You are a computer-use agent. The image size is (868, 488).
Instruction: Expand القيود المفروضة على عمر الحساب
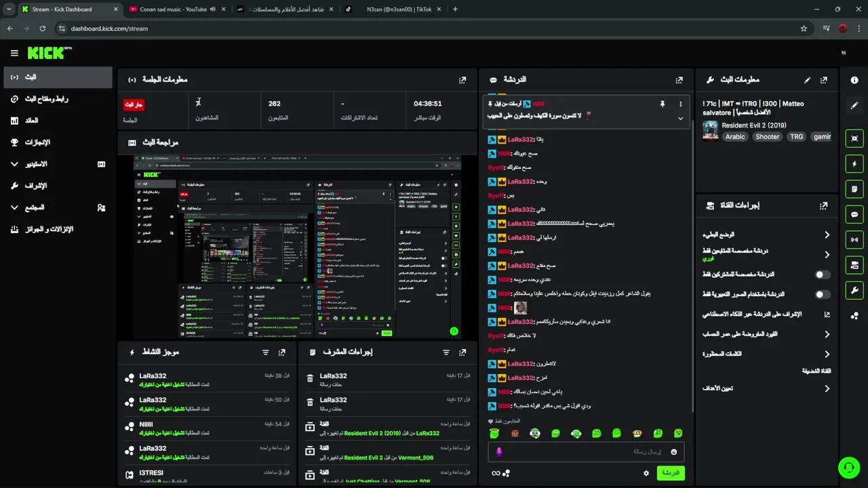click(827, 334)
